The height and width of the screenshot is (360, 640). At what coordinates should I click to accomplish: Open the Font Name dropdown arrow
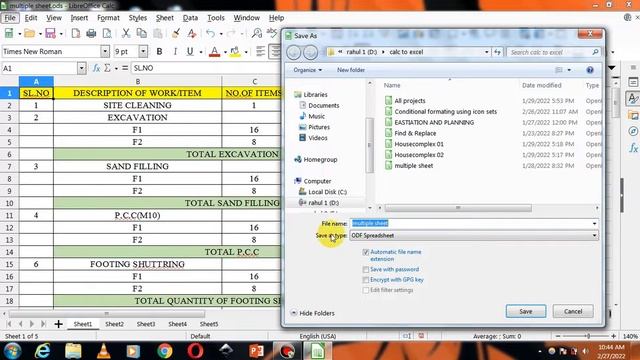point(105,51)
